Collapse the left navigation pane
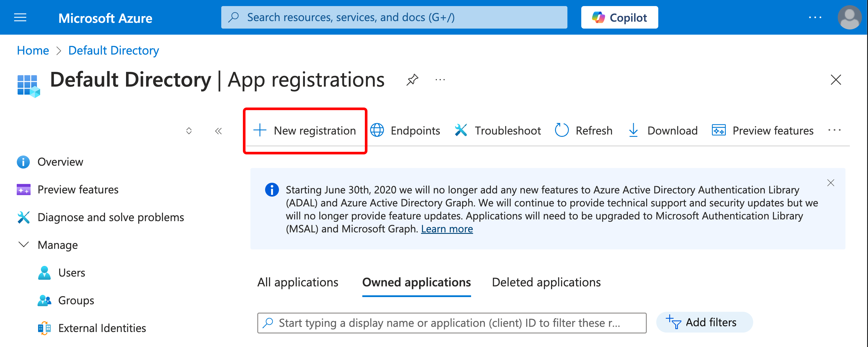868x347 pixels. pos(218,131)
